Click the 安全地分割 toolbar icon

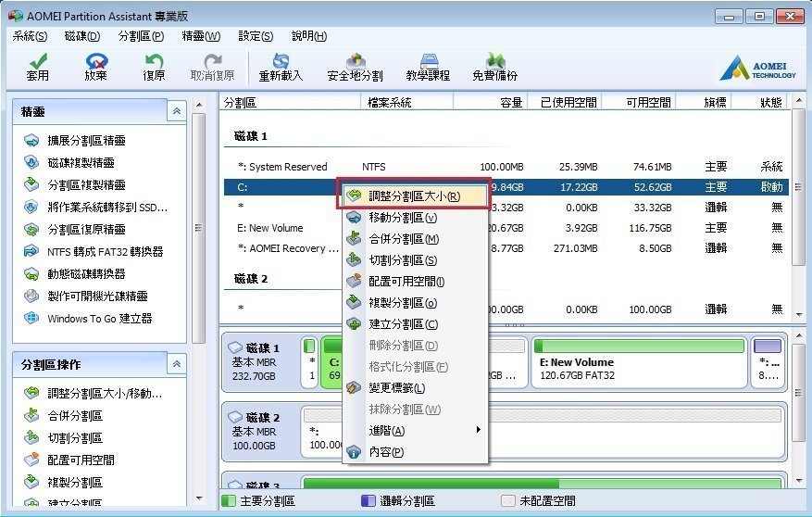pyautogui.click(x=355, y=68)
